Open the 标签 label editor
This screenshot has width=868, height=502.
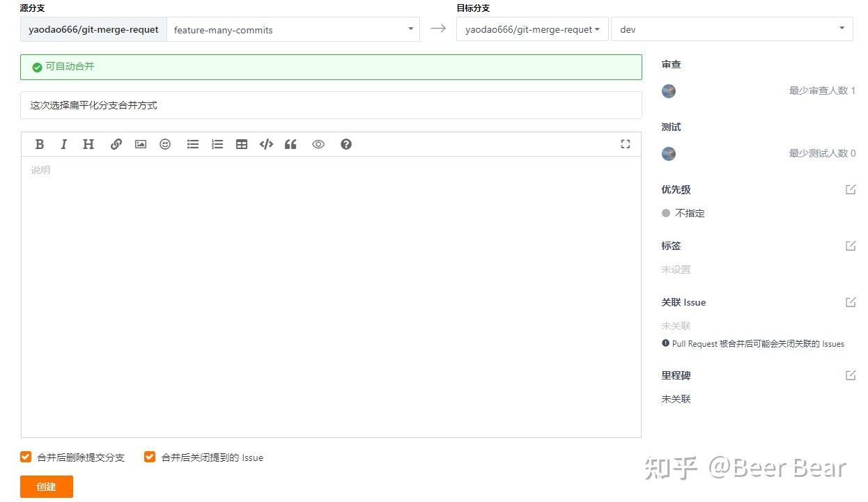pyautogui.click(x=851, y=245)
